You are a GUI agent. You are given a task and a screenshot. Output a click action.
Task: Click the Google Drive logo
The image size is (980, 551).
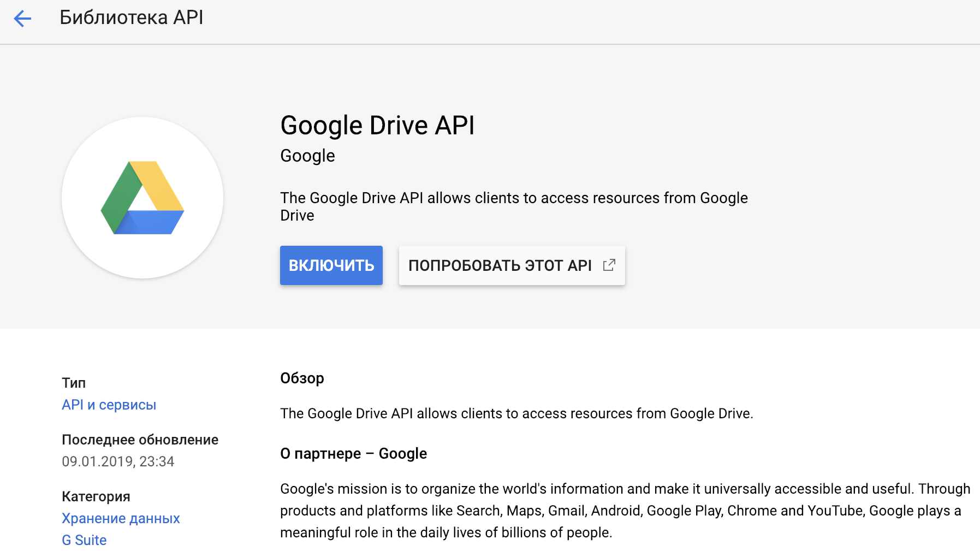pos(142,198)
